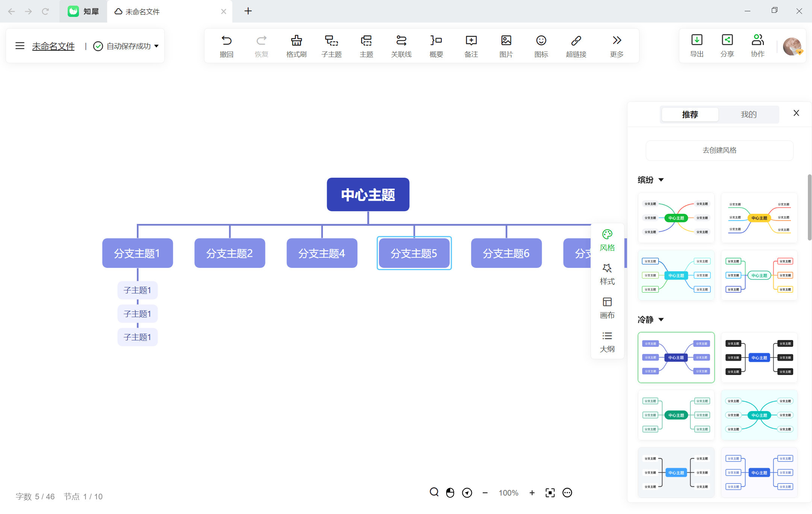The width and height of the screenshot is (812, 514).
Task: Collapse the 冷静 style section
Action: [x=662, y=319]
